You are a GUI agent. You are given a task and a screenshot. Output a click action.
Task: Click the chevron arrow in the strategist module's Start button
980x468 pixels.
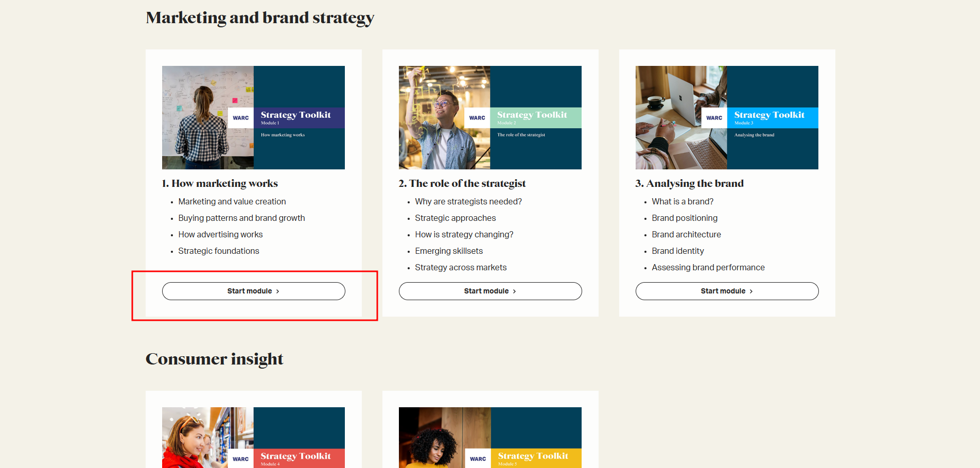[x=514, y=291]
